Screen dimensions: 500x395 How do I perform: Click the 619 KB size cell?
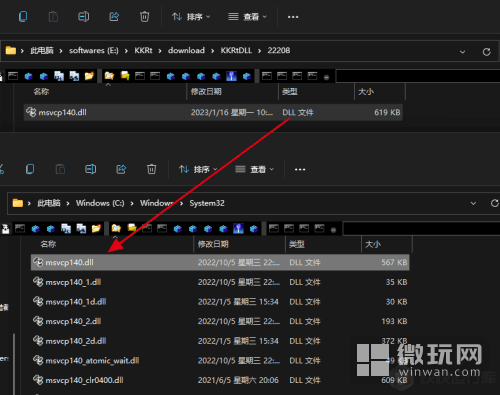(387, 112)
